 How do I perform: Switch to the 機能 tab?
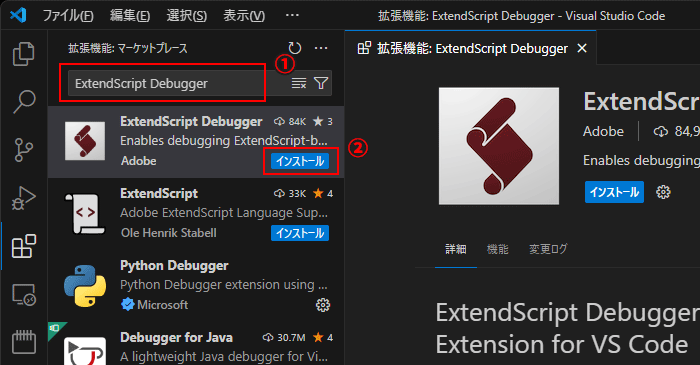point(497,249)
